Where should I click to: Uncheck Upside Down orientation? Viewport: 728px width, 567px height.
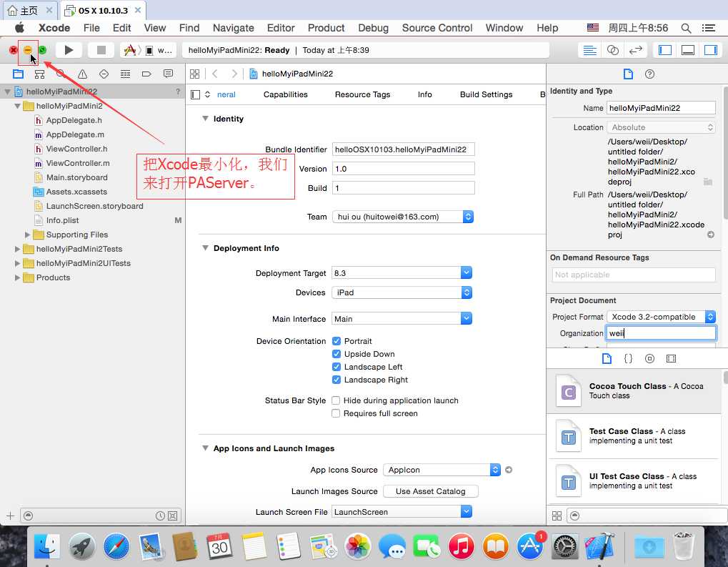click(x=336, y=354)
